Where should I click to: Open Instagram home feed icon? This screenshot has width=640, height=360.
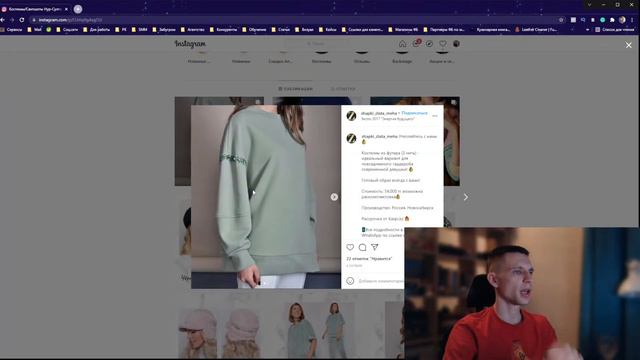pos(402,44)
